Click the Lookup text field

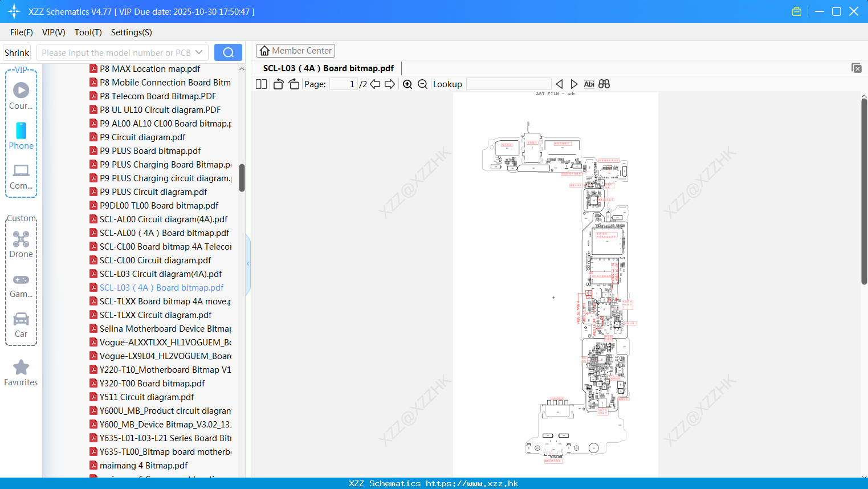[x=508, y=84]
